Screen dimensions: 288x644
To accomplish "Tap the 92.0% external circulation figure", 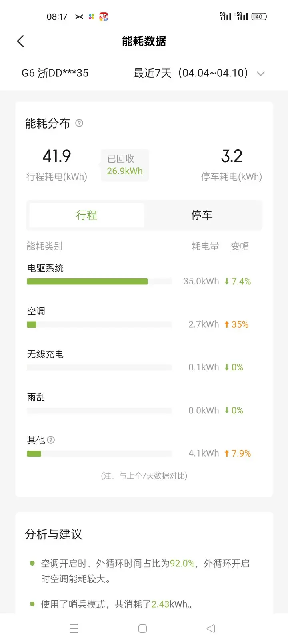I will (182, 563).
